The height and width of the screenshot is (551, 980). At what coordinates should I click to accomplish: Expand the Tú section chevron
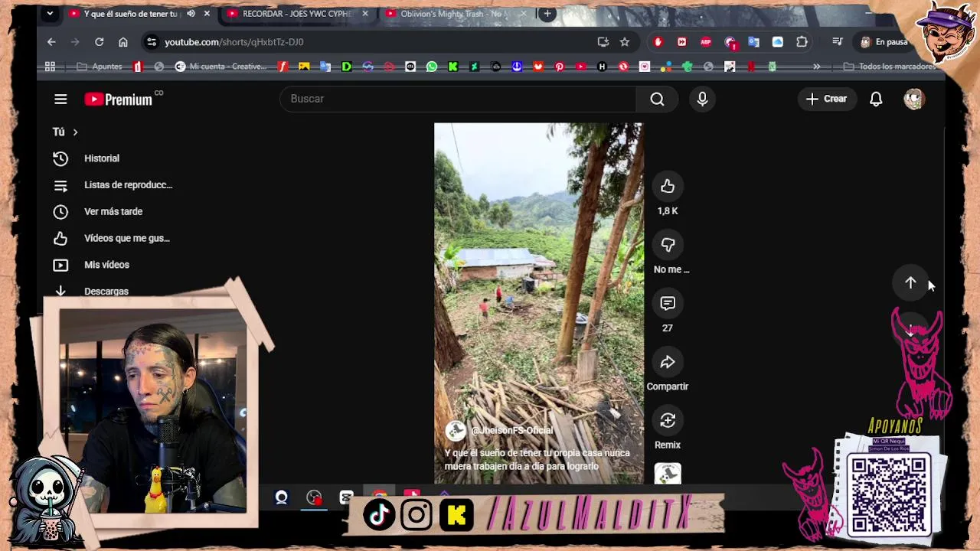(75, 132)
